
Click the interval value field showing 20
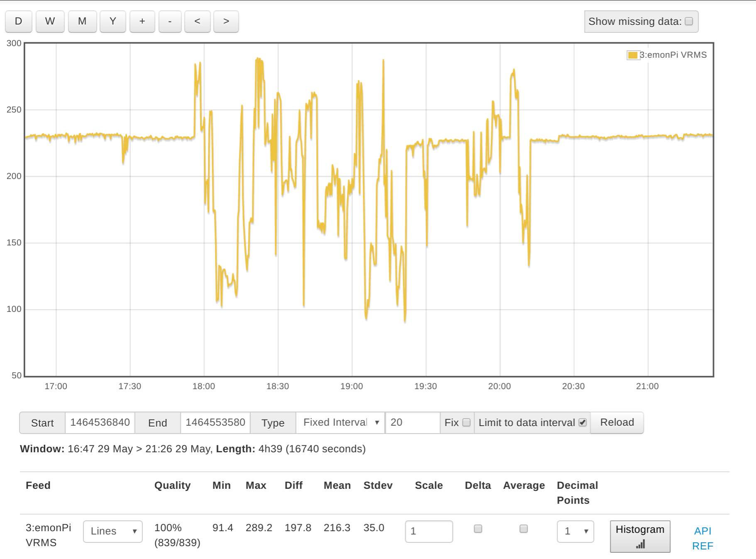[413, 423]
